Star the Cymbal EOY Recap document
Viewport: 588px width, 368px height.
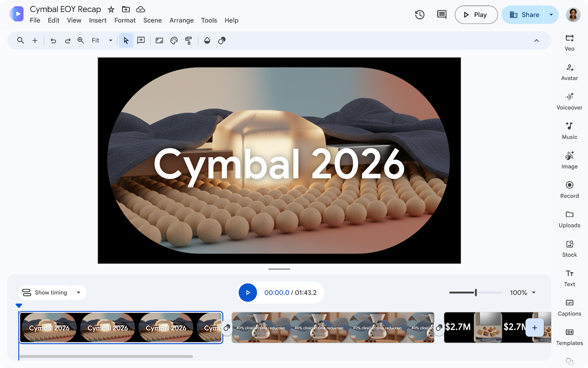(111, 10)
